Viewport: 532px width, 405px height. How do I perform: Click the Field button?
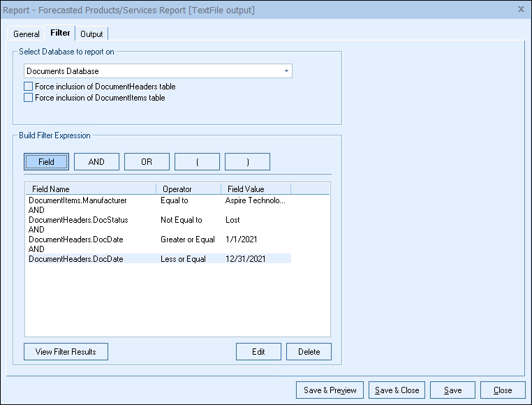pos(46,162)
